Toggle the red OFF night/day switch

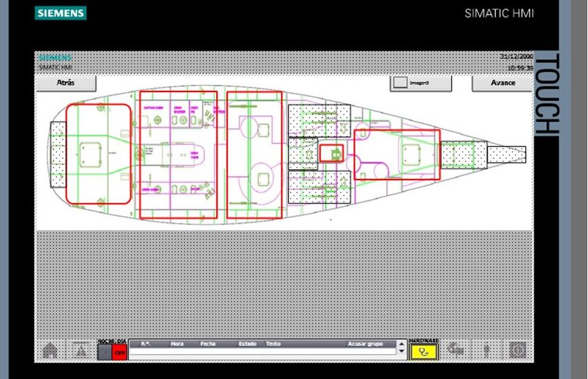pos(120,352)
